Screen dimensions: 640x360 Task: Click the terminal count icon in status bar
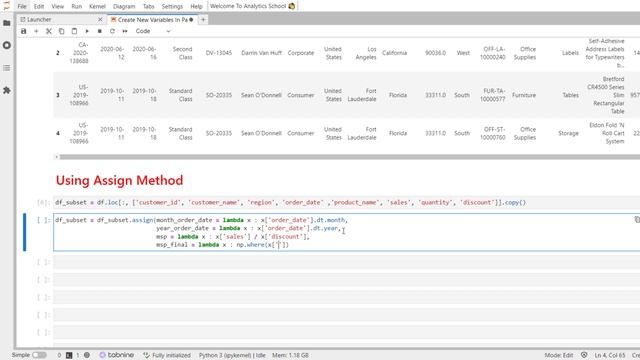tap(69, 355)
